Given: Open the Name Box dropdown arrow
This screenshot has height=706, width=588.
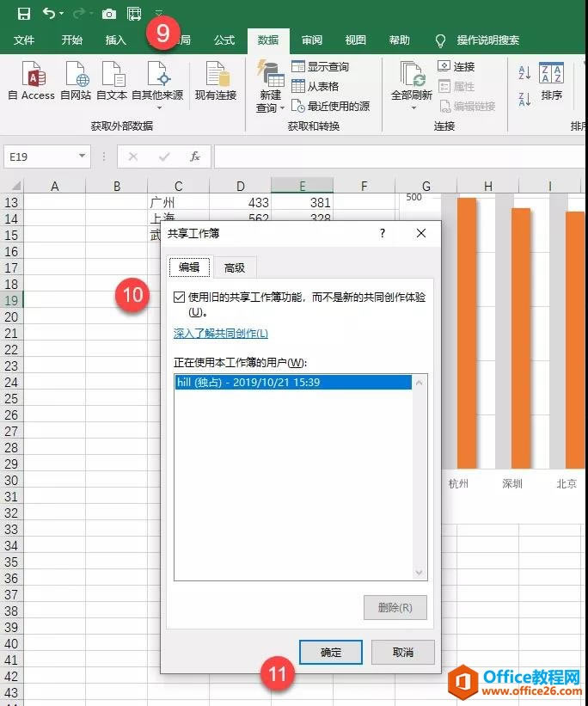Looking at the screenshot, I should point(82,156).
